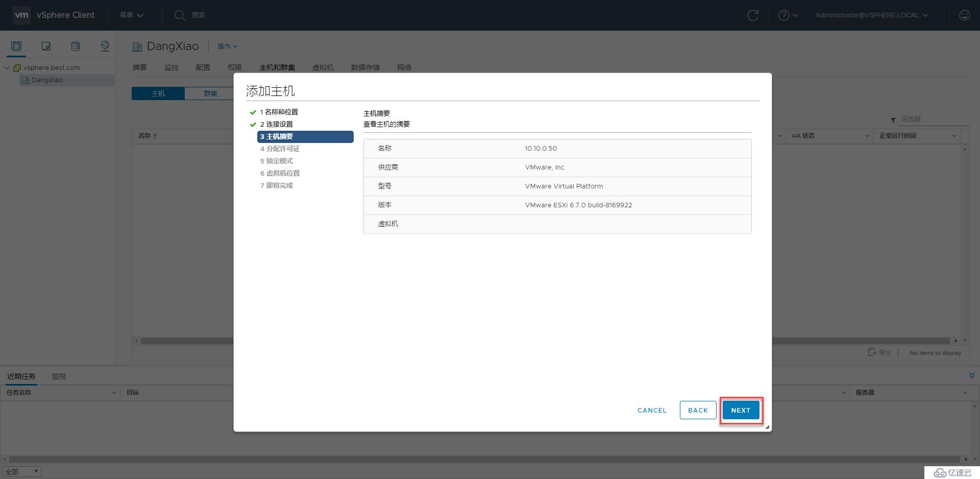The image size is (980, 479).
Task: Click wizard step 6 虚拟机位置
Action: 280,173
